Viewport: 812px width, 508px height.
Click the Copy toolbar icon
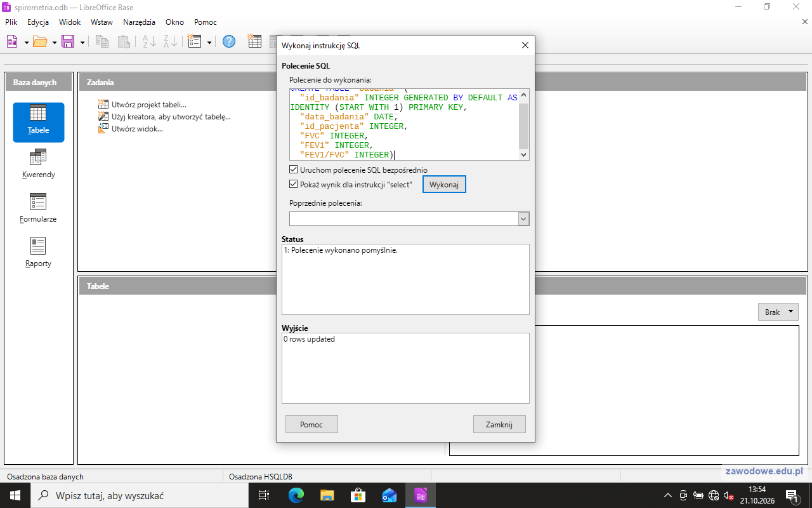pos(102,42)
